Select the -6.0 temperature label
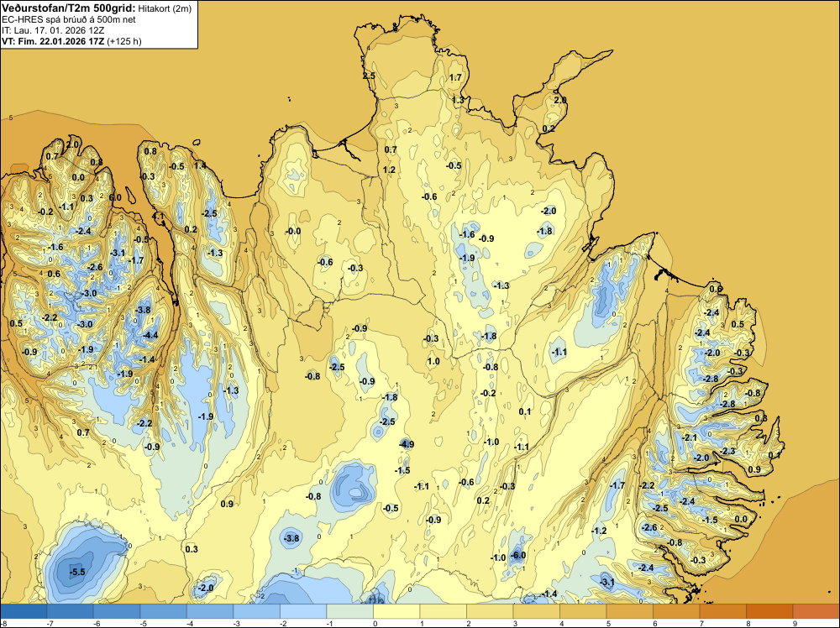840x628 pixels. click(518, 555)
